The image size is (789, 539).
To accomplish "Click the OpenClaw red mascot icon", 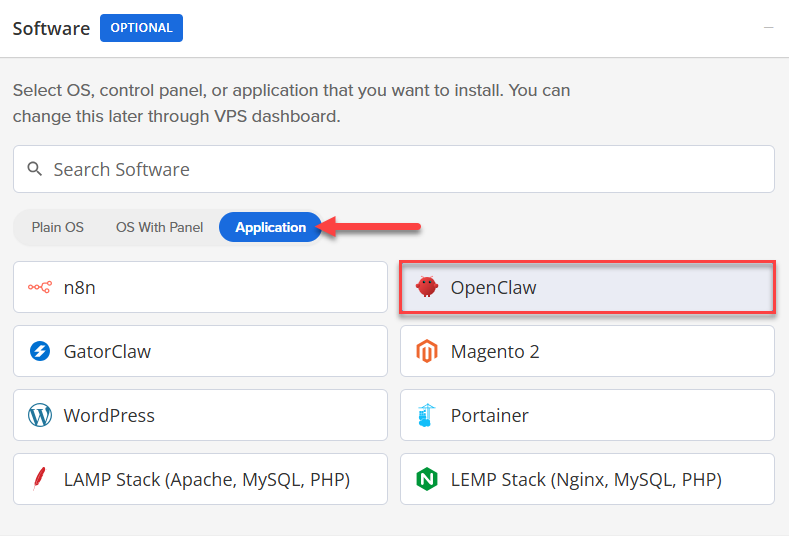I will (427, 287).
